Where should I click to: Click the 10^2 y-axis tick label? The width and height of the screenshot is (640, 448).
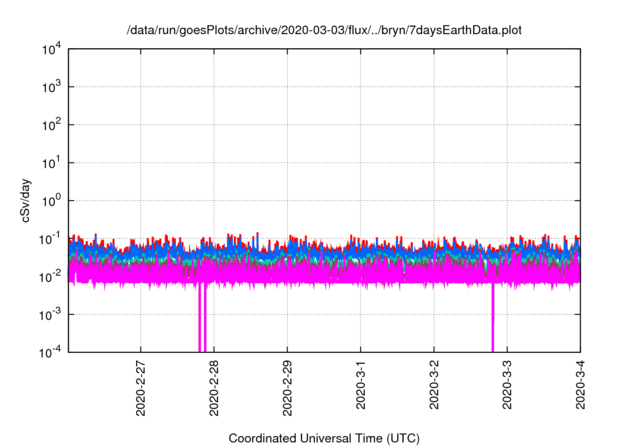click(52, 125)
